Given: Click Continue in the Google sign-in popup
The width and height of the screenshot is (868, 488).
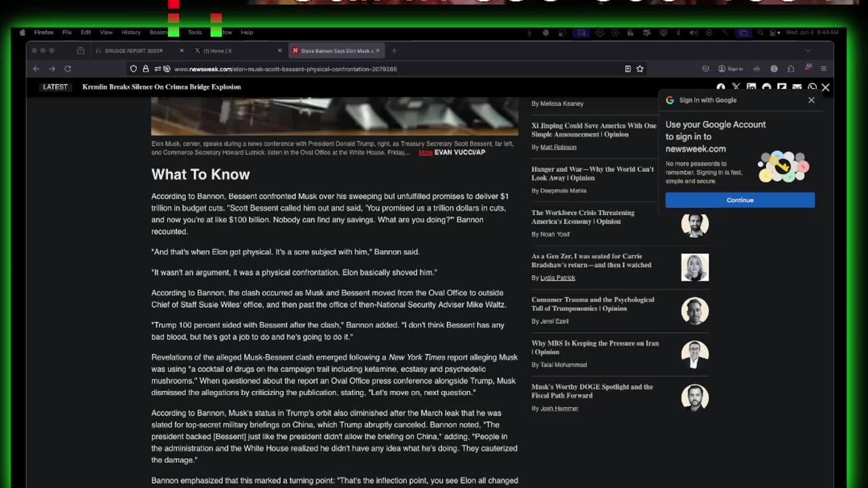Looking at the screenshot, I should (x=740, y=200).
